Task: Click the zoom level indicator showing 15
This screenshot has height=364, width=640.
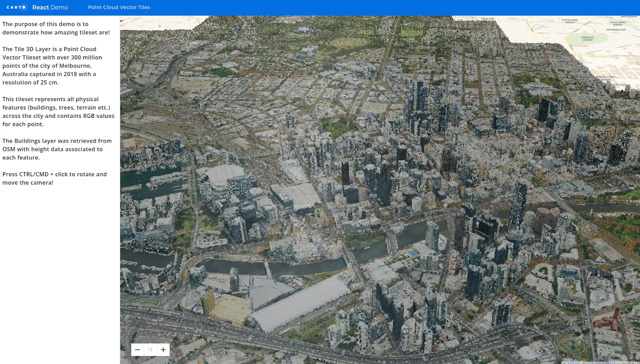Action: [150, 349]
